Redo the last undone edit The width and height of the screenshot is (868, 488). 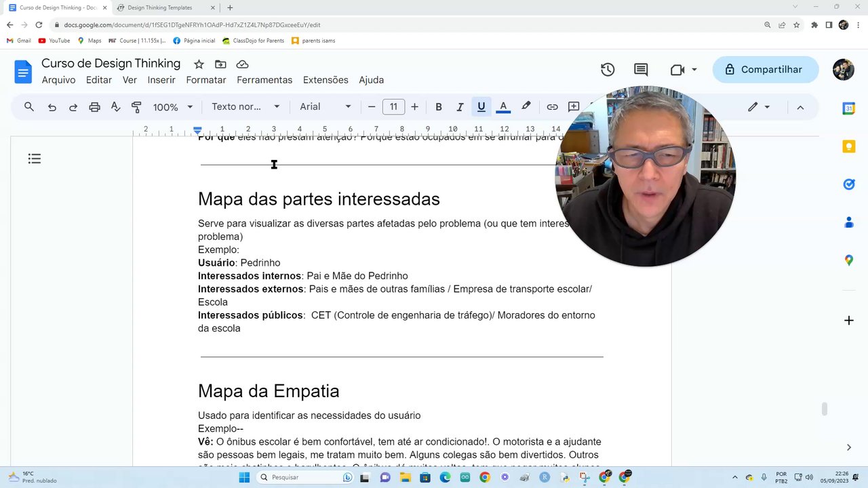coord(73,106)
